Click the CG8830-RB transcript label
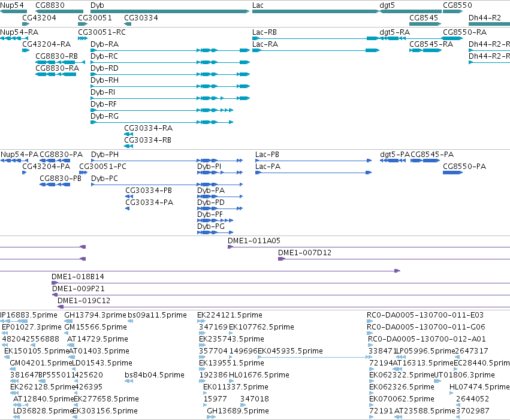The image size is (510, 420). click(56, 56)
